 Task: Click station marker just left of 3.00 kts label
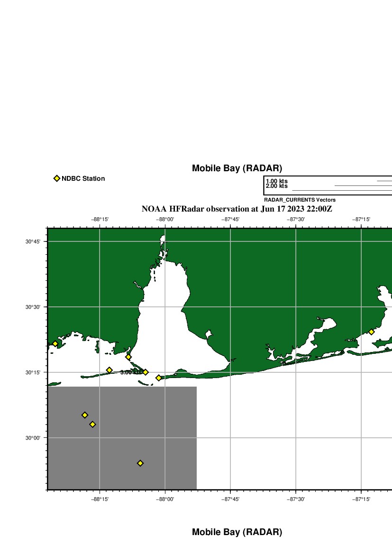[x=109, y=370]
